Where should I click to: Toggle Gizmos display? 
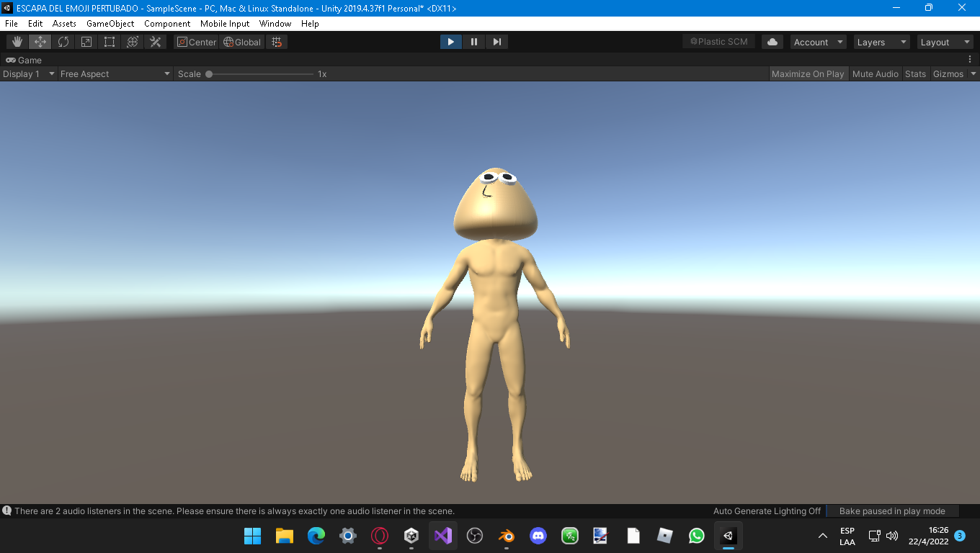[x=948, y=73]
